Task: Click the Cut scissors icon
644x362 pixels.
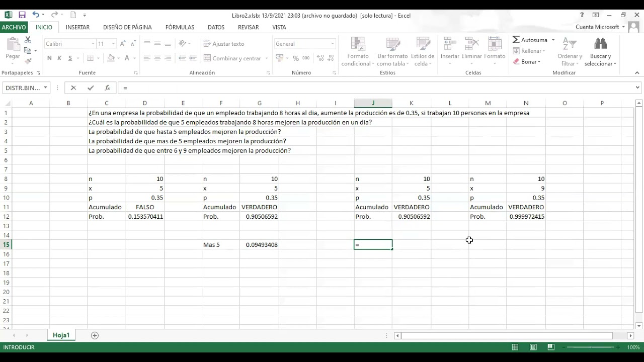Action: [x=28, y=40]
